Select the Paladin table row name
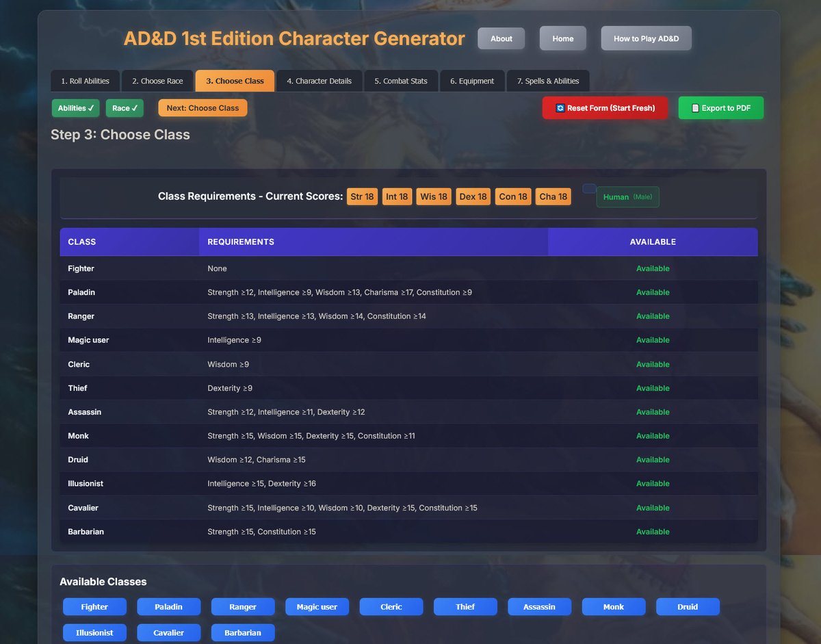The height and width of the screenshot is (644, 821). [x=81, y=292]
